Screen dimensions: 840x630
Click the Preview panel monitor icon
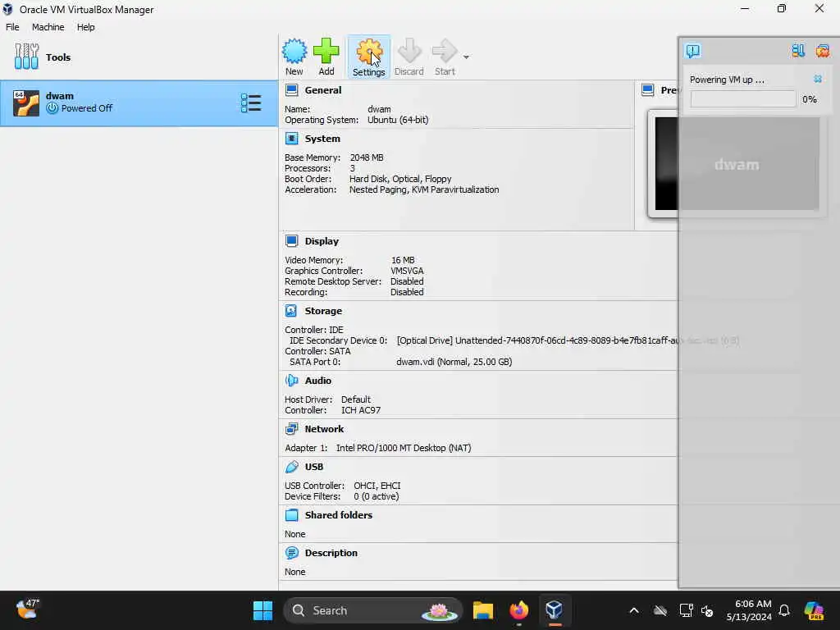(648, 90)
